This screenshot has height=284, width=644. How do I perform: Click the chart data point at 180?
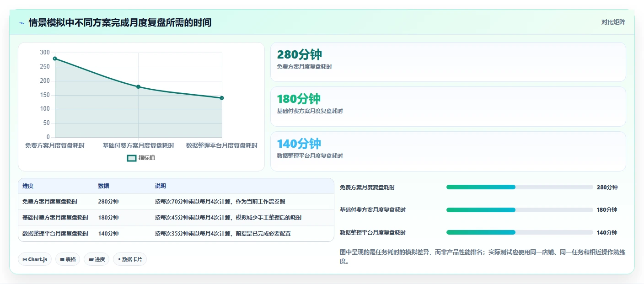pyautogui.click(x=138, y=87)
